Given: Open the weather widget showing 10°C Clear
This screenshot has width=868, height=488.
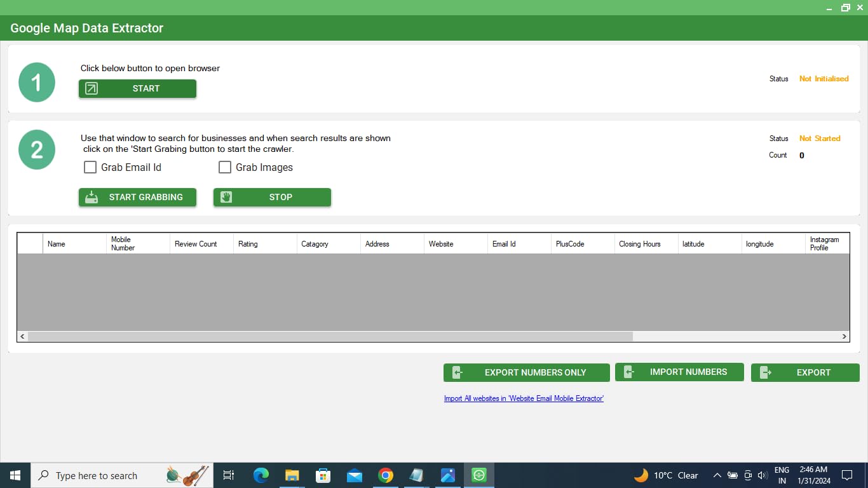Looking at the screenshot, I should tap(666, 475).
